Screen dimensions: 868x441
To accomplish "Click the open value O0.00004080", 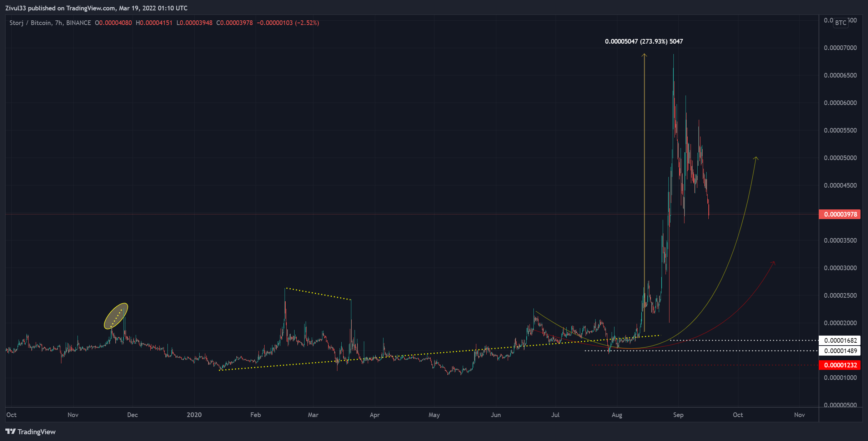I will (x=113, y=23).
